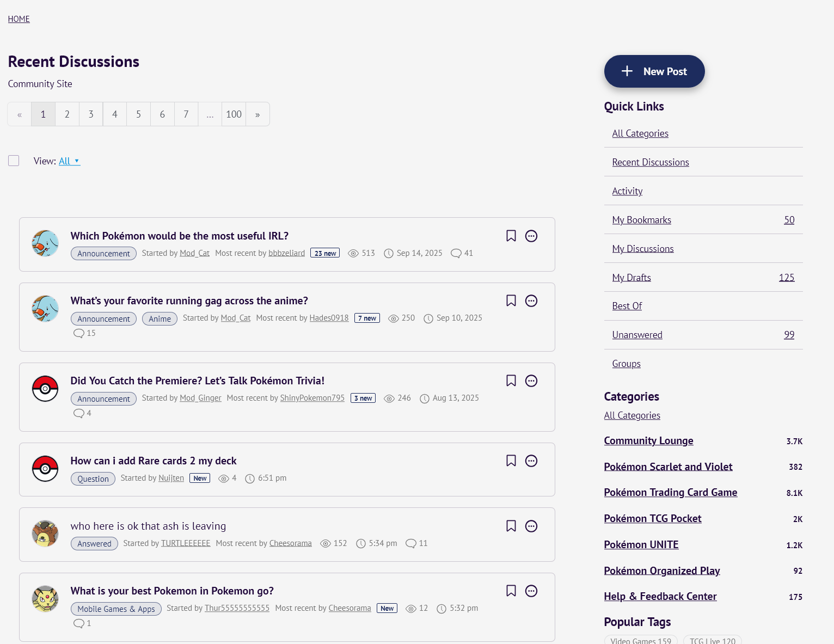The image size is (834, 644).
Task: Click the Anime tag on running gag discussion
Action: [x=160, y=318]
